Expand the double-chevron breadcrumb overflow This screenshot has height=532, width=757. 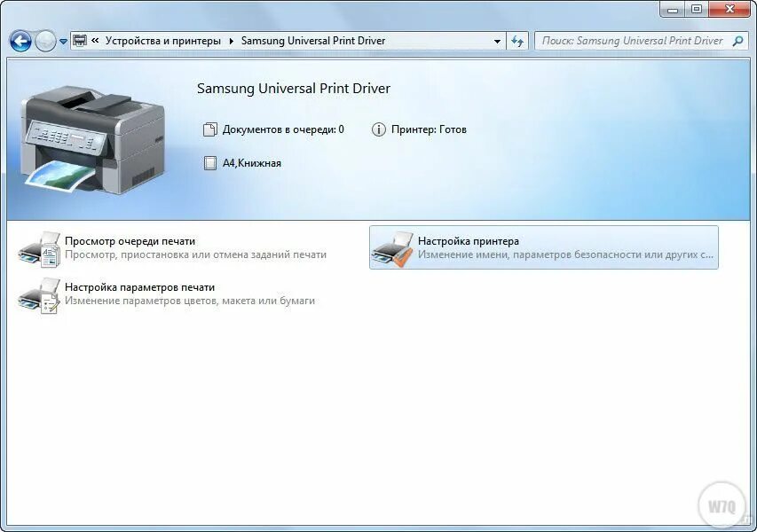95,41
